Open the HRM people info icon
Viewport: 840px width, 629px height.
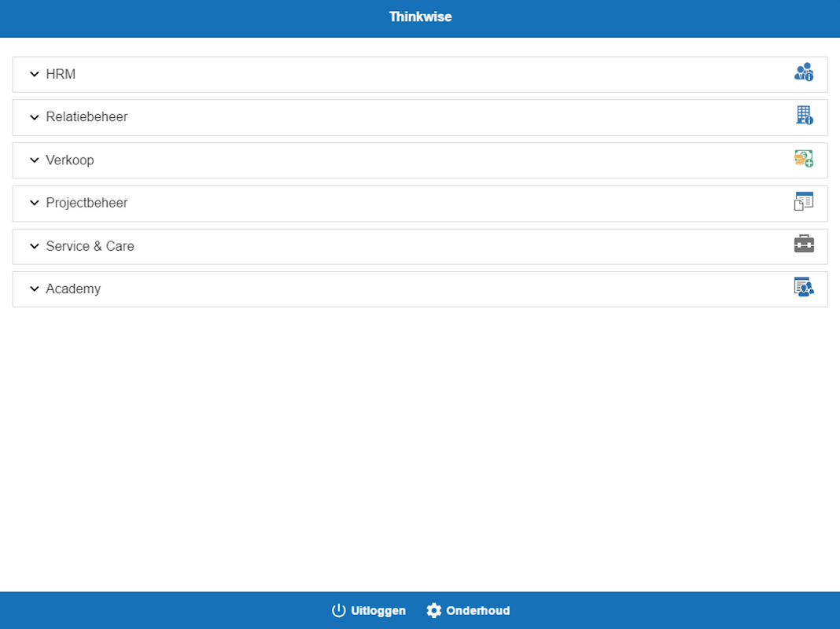(x=804, y=72)
